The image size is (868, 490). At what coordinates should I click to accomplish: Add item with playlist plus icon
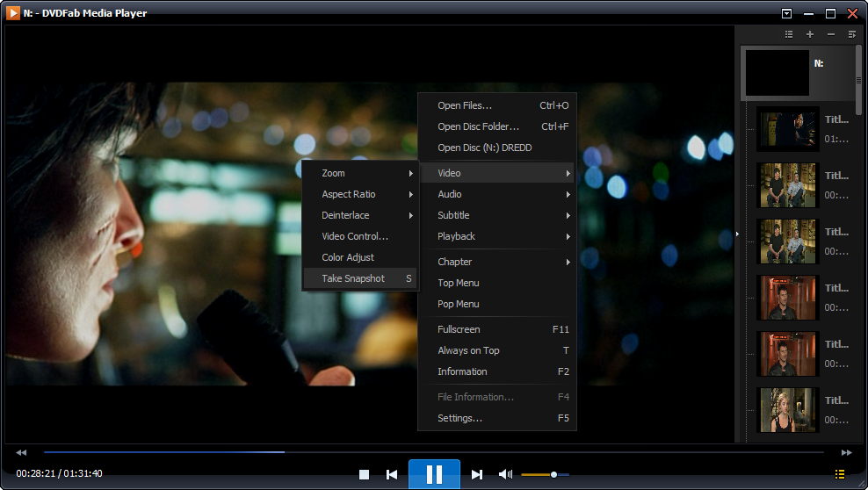[x=810, y=34]
